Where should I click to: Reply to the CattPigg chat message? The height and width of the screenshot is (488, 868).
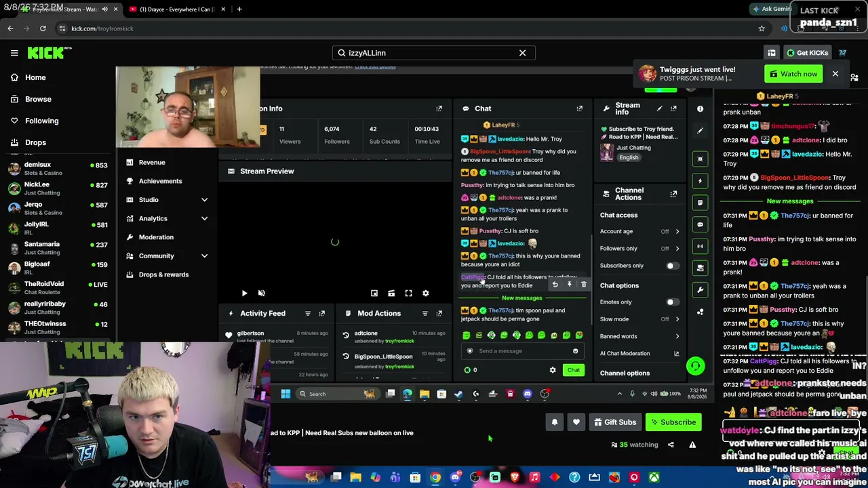(555, 285)
